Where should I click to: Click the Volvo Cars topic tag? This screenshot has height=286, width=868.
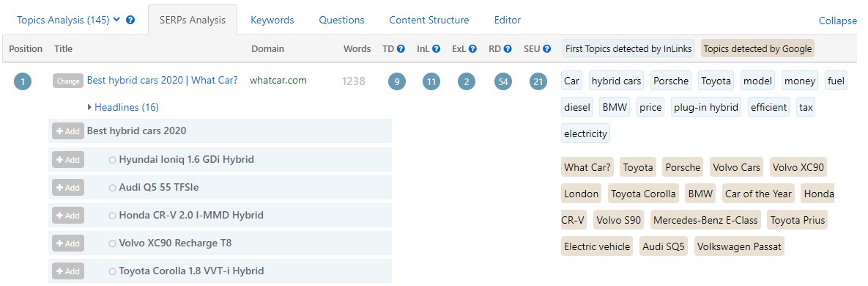(x=737, y=167)
